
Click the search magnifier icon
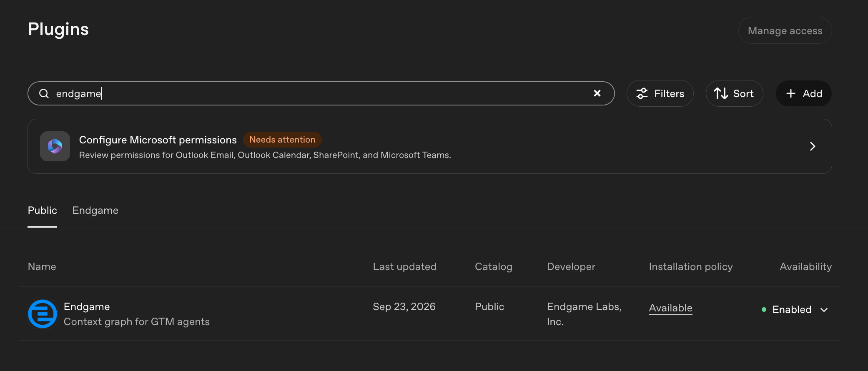(44, 93)
